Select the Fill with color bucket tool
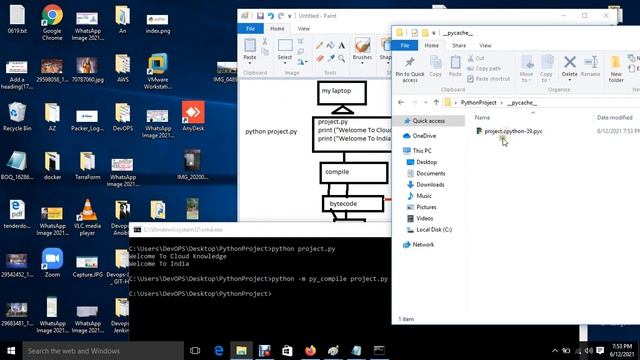 coord(331,46)
